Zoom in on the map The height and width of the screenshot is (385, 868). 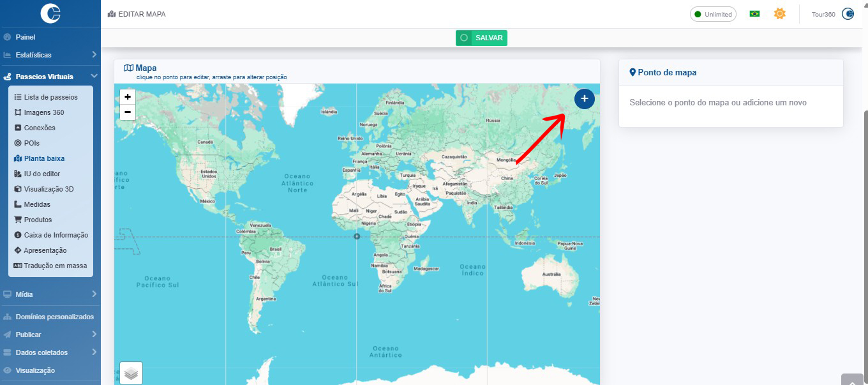[128, 97]
